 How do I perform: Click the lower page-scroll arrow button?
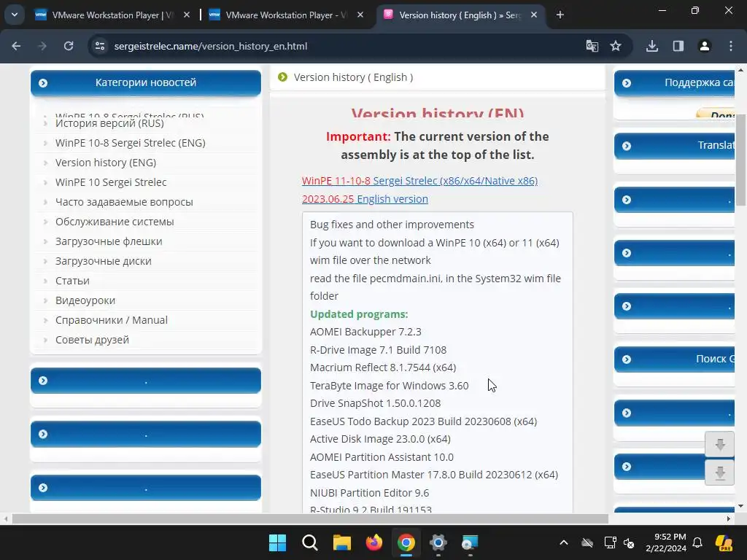[719, 472]
